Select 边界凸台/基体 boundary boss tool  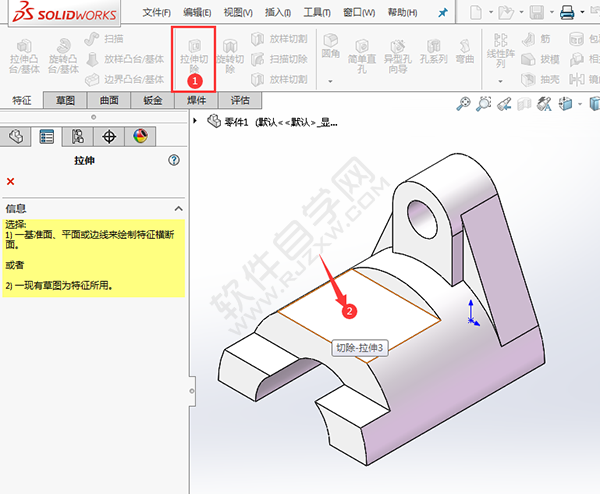click(x=125, y=79)
